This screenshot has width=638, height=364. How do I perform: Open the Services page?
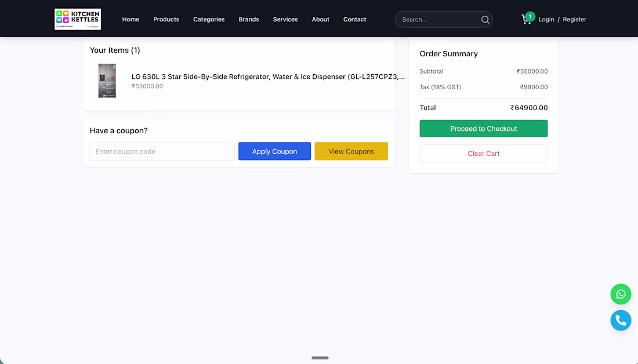coord(285,20)
